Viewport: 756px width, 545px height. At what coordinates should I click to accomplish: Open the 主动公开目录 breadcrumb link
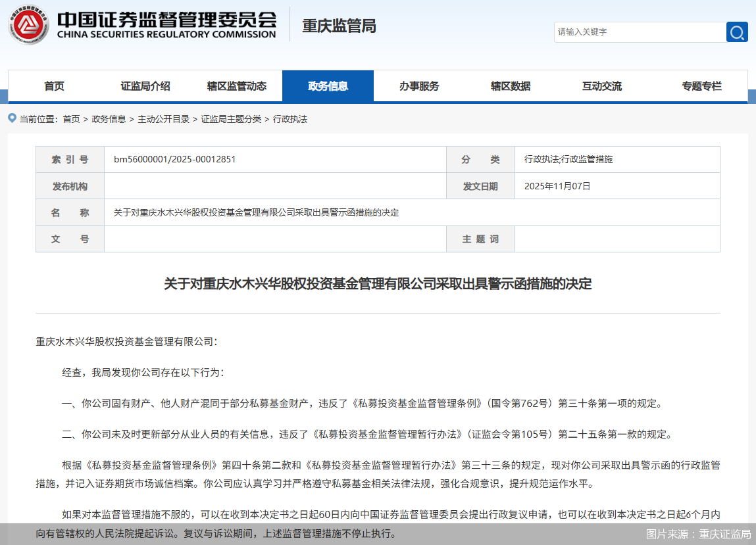163,119
